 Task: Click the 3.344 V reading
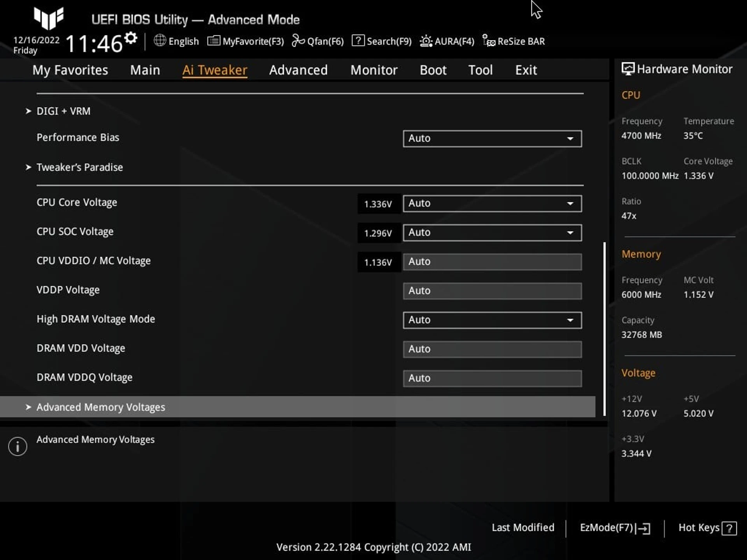[x=636, y=454]
